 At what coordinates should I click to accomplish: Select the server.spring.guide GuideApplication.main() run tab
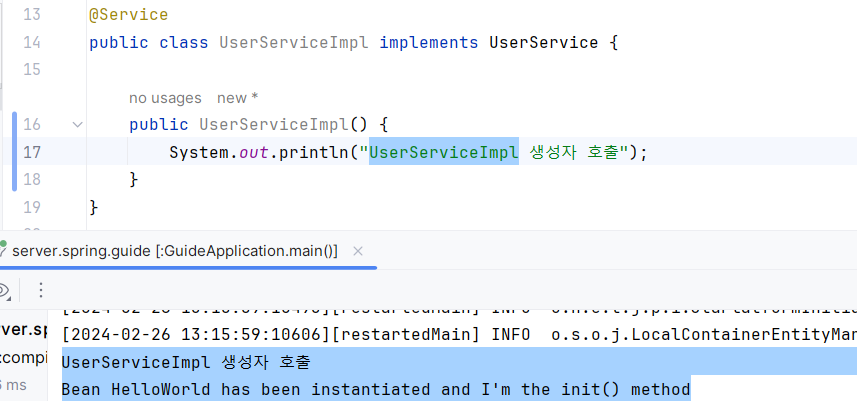coord(175,251)
